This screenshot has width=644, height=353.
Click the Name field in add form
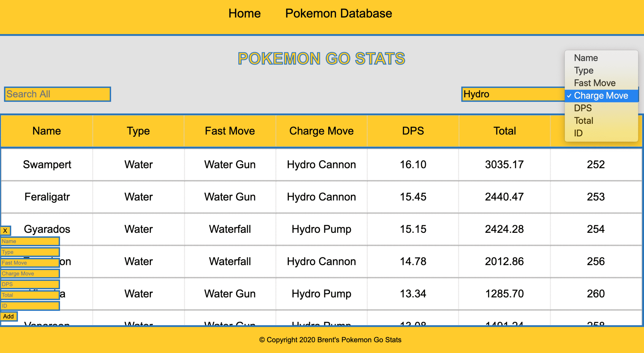click(x=30, y=241)
